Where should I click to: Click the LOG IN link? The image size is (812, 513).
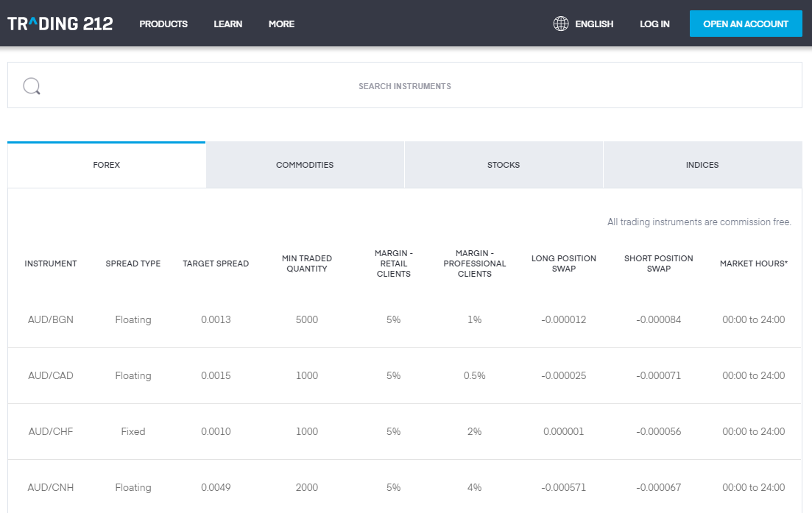(x=654, y=24)
